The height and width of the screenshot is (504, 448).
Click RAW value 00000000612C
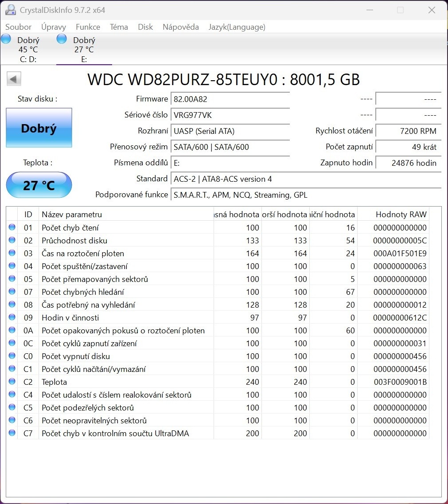[x=400, y=317]
